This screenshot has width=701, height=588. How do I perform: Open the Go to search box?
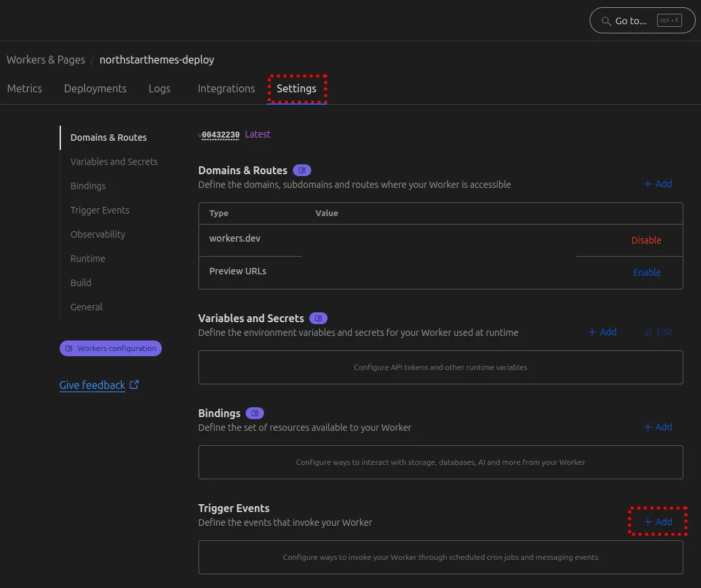coord(642,20)
